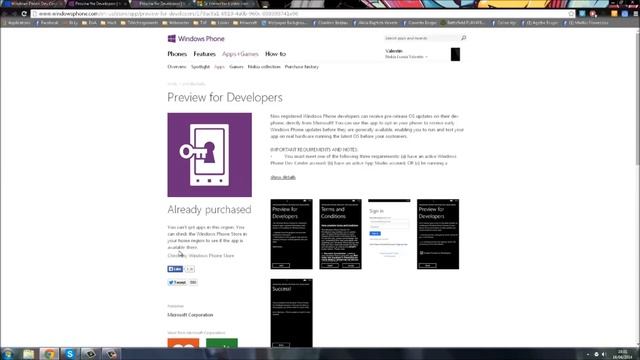Image resolution: width=640 pixels, height=360 pixels.
Task: Click the taskbar clock
Action: point(622,354)
